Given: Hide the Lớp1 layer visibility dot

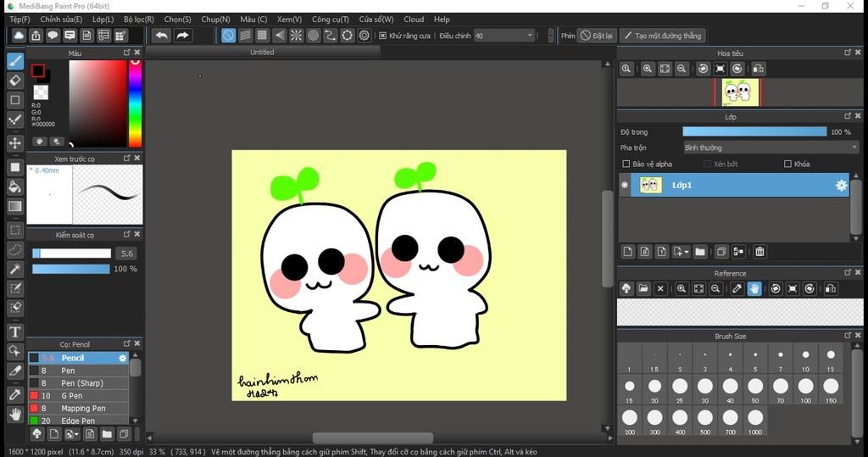Looking at the screenshot, I should [x=626, y=185].
